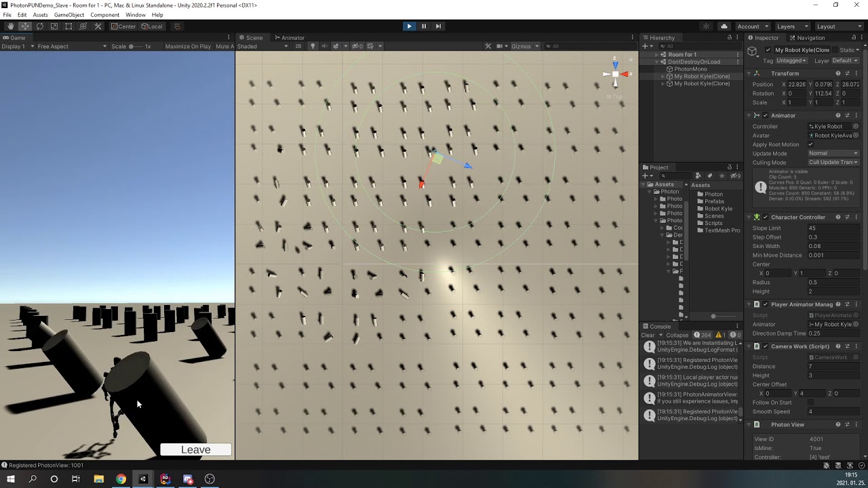Screen dimensions: 868x488
Task: Click Console Clear button
Action: (x=648, y=335)
